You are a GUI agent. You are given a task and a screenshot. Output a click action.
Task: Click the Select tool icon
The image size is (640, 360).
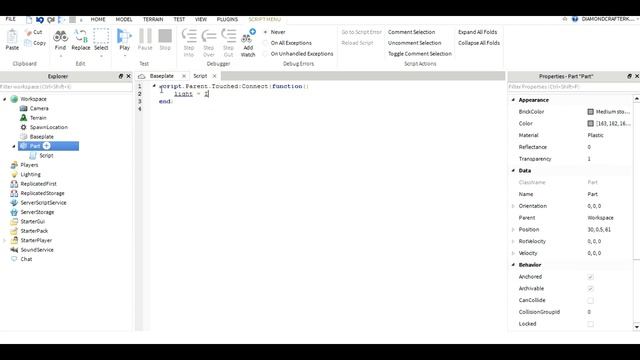101,36
